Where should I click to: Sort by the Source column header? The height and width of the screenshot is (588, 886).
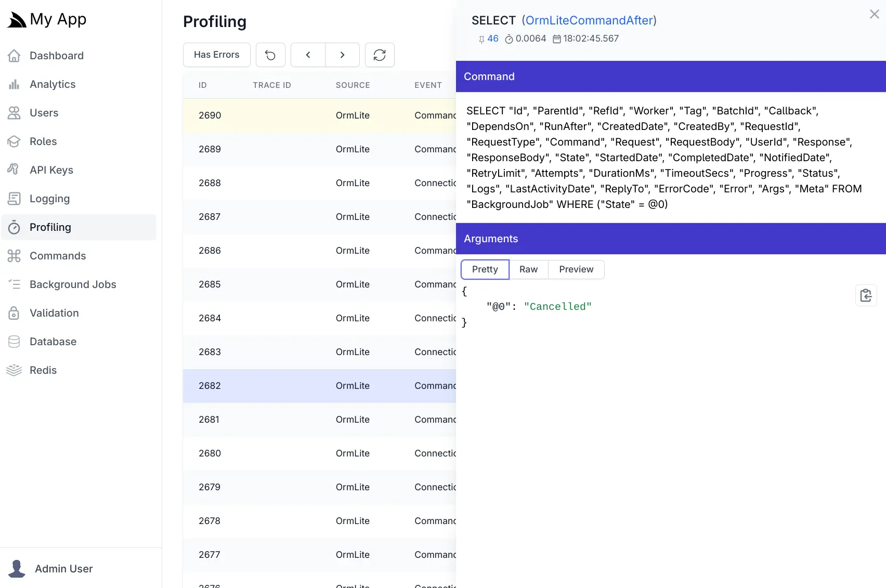tap(353, 85)
